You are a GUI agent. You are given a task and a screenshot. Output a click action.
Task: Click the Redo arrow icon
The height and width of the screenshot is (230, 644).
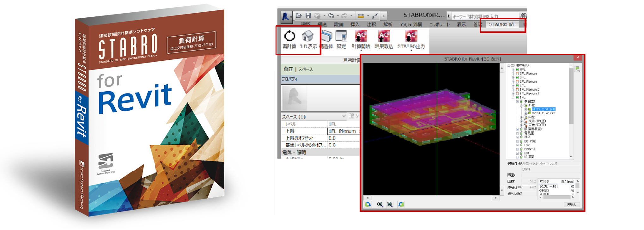tap(344, 15)
